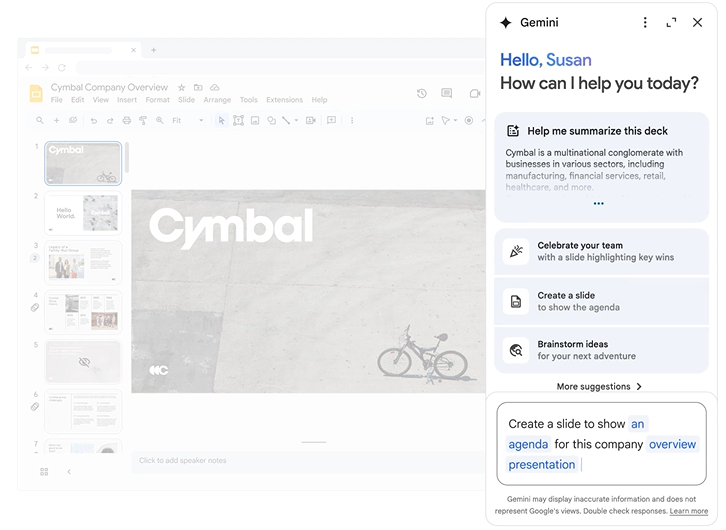Open the comments history icon
This screenshot has height=530, width=726.
pyautogui.click(x=446, y=94)
